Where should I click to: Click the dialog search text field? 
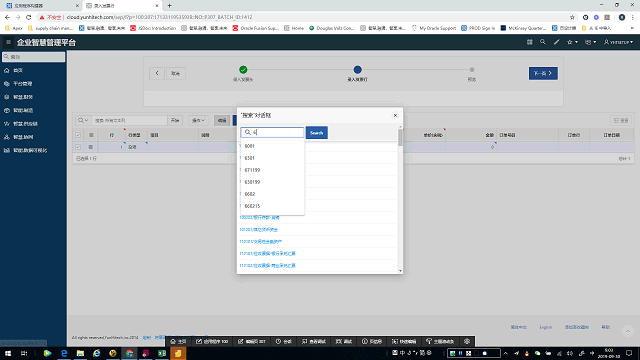(272, 132)
